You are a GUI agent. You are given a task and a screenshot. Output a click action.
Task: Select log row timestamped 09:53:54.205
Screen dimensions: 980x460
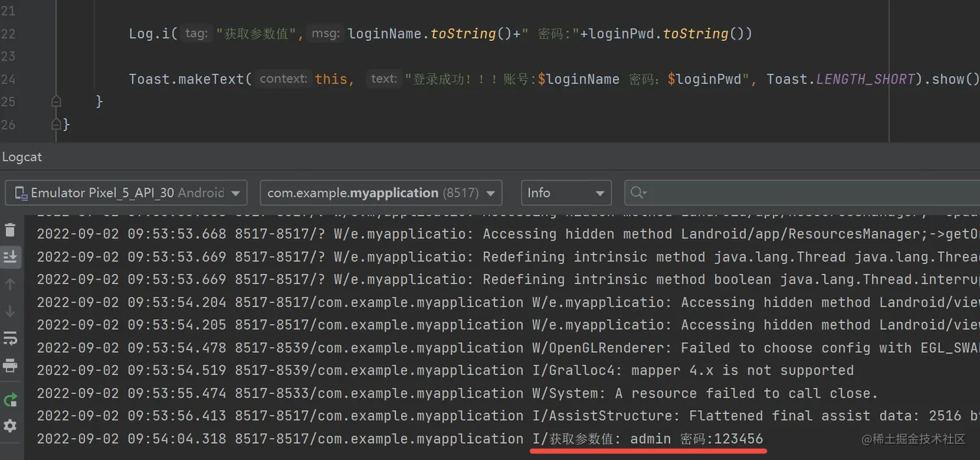pos(508,325)
